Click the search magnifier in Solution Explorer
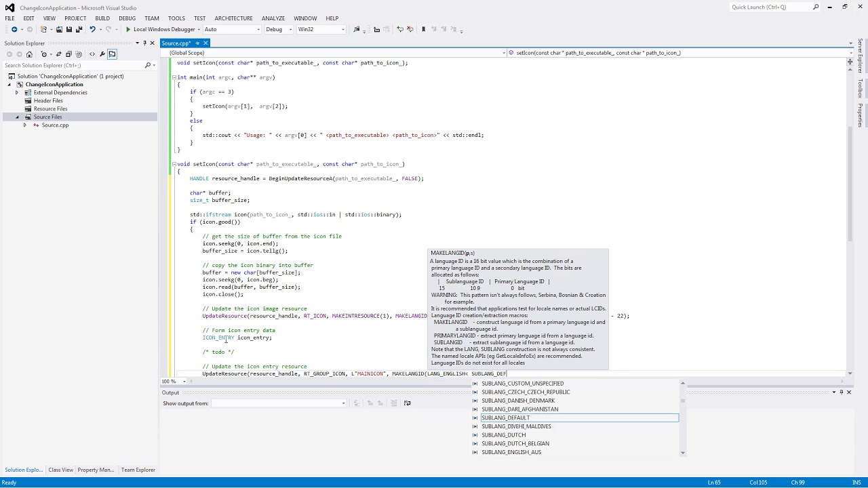The height and width of the screenshot is (488, 868). coord(147,65)
